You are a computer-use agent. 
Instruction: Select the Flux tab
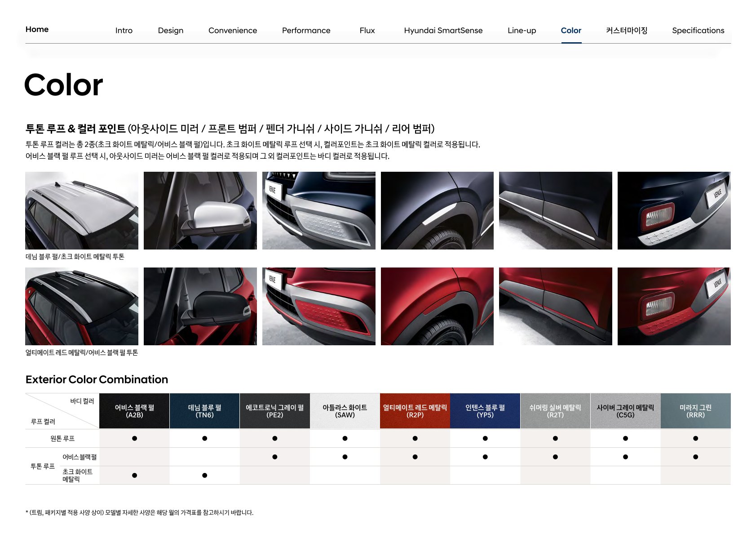367,31
